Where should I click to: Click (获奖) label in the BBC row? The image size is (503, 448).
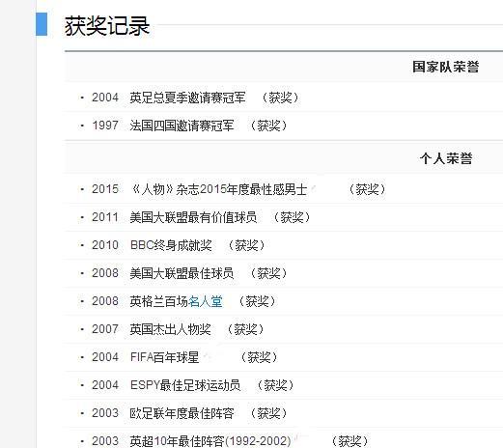coord(246,245)
